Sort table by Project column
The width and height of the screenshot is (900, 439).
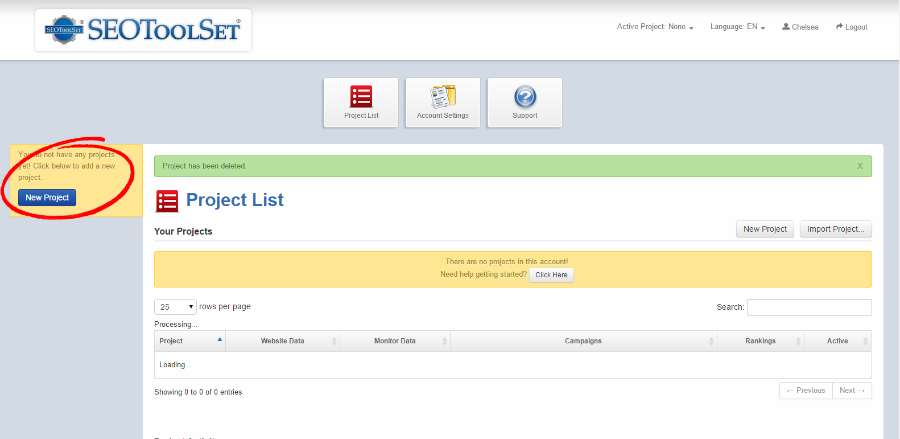click(190, 341)
